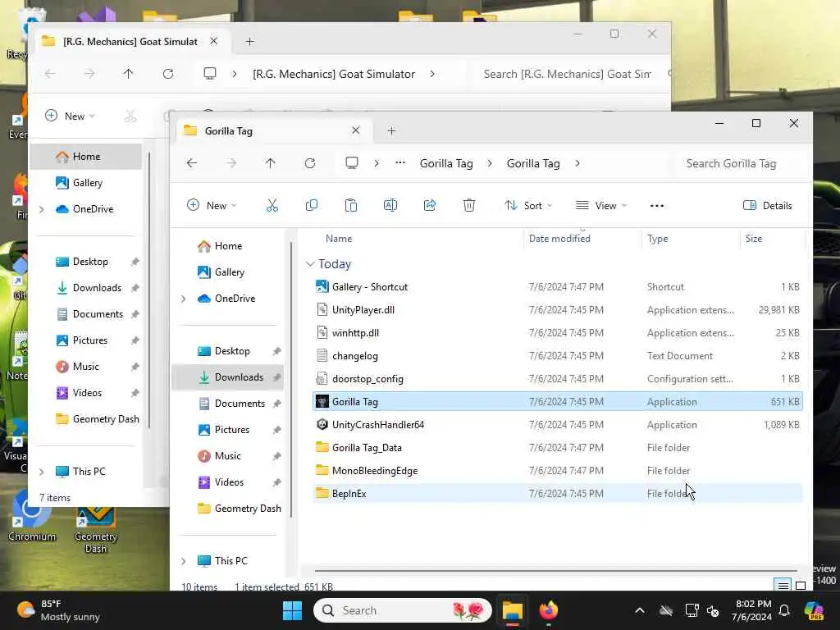Click first Gorilla Tag breadcrumb in address bar
This screenshot has height=630, width=840.
446,163
